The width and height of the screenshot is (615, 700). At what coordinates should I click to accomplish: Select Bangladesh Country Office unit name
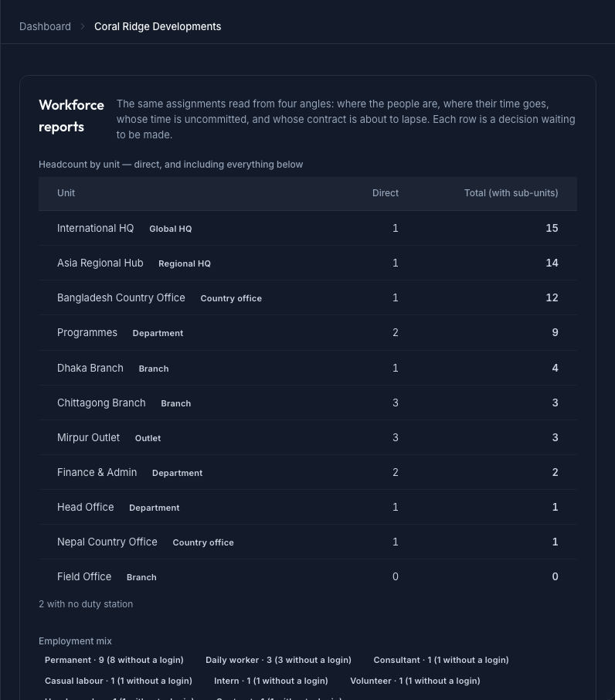coord(121,297)
